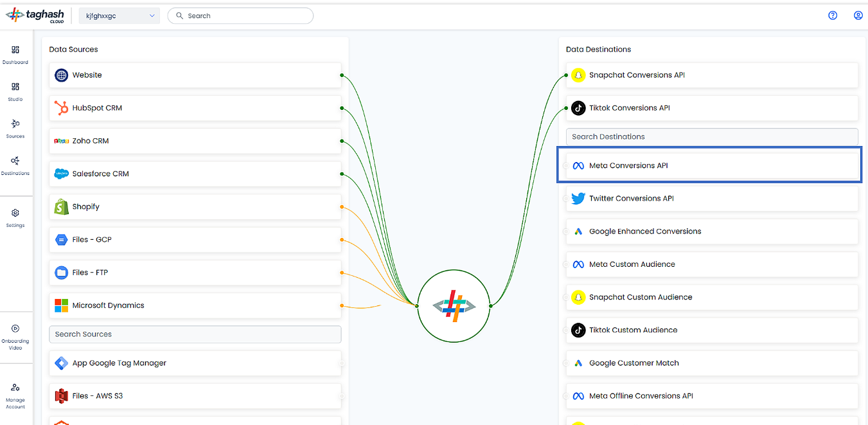The height and width of the screenshot is (425, 868).
Task: Click the Files - AWS S3 label
Action: 98,396
